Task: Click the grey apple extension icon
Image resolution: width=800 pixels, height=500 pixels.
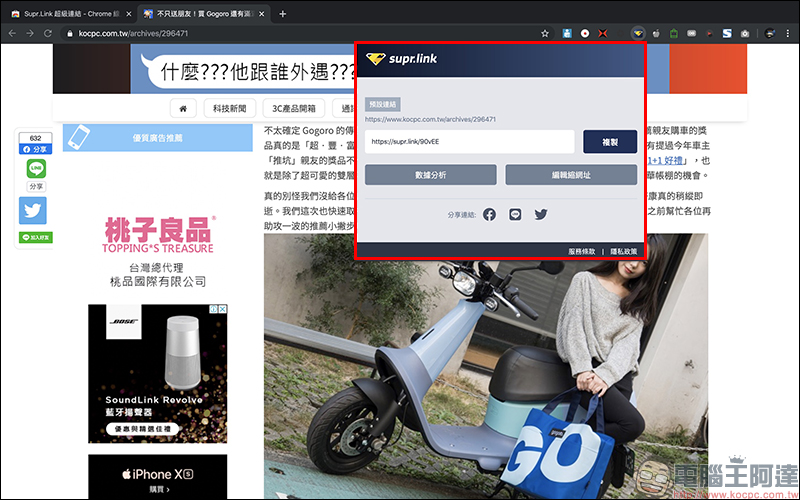Action: pyautogui.click(x=656, y=34)
